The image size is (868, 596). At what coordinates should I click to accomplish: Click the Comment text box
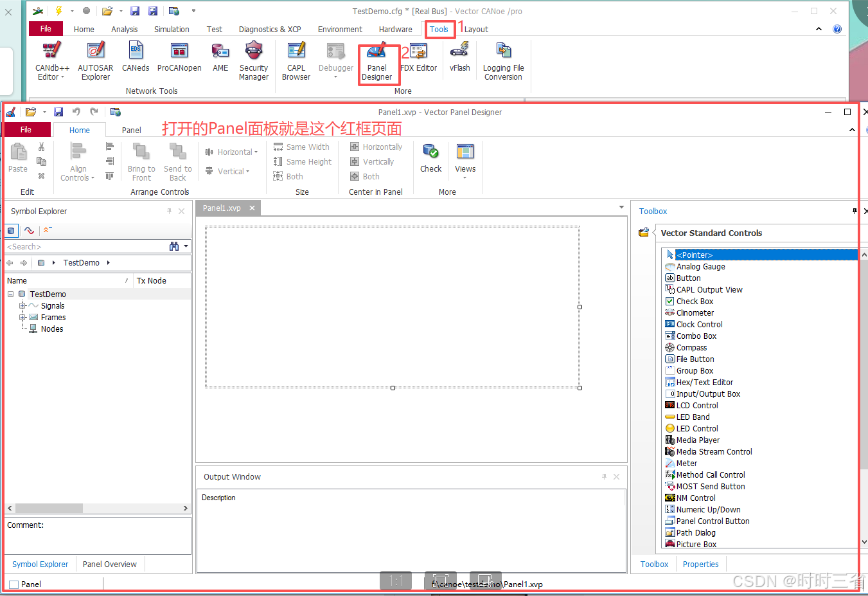coord(98,536)
